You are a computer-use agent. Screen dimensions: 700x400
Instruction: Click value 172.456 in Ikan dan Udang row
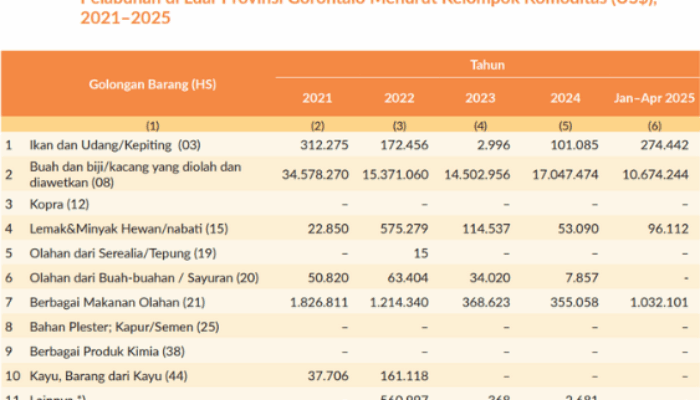[x=404, y=145]
